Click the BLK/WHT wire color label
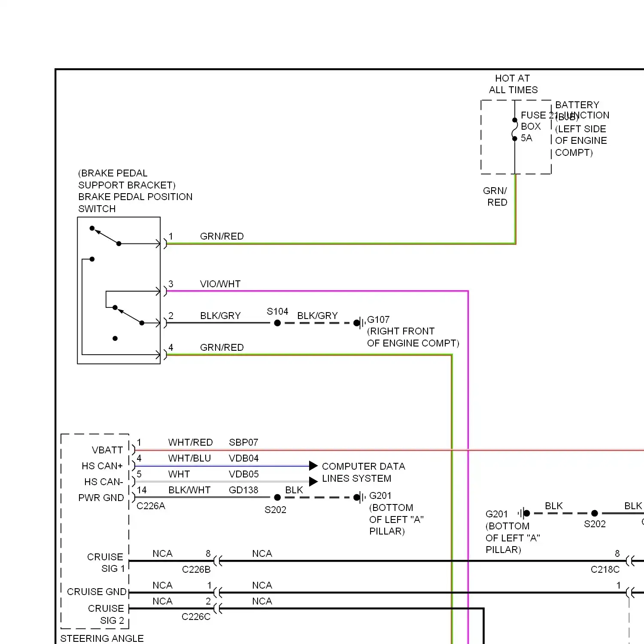This screenshot has height=644, width=644. [189, 490]
